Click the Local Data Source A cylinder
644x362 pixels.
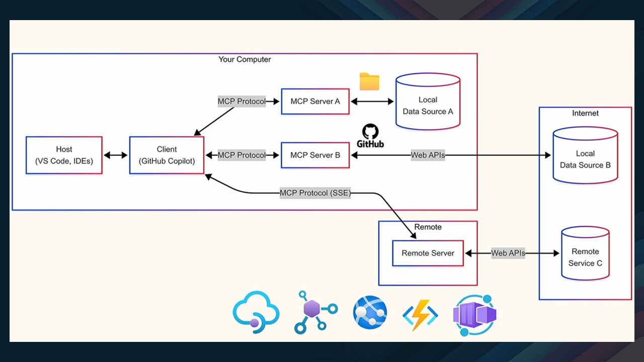coord(428,101)
